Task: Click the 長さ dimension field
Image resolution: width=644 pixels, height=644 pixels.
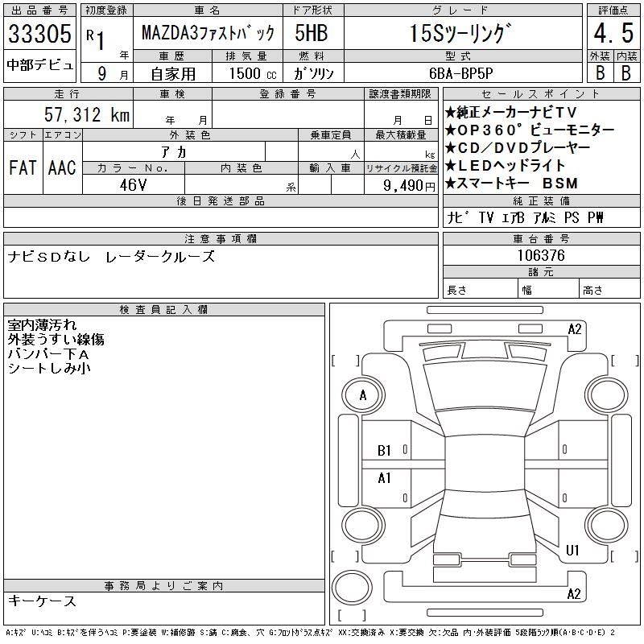Action: click(x=480, y=290)
